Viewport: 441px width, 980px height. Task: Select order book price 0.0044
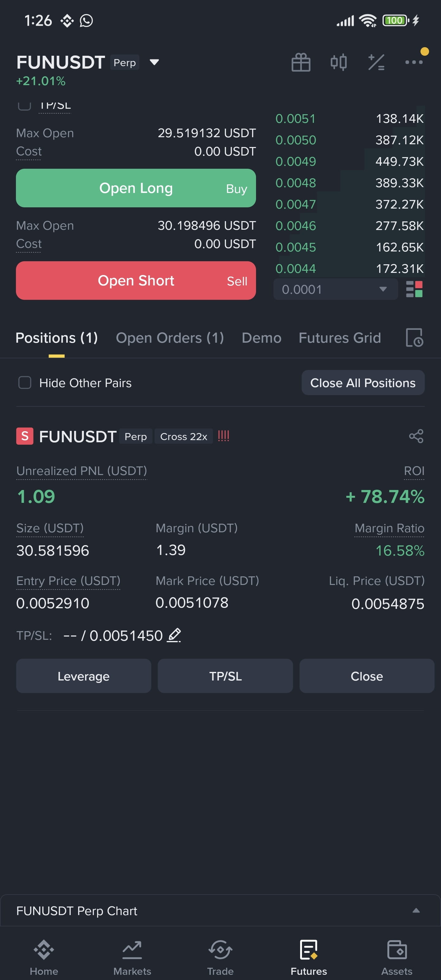click(x=296, y=269)
